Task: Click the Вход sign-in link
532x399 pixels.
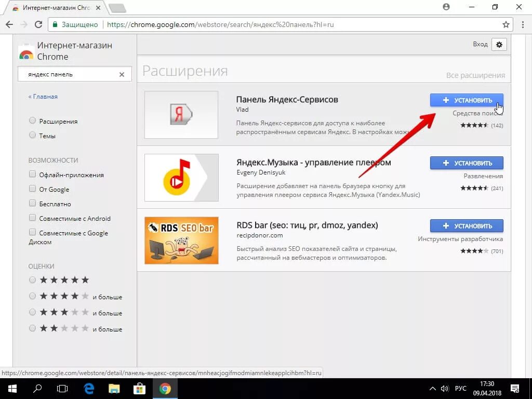Action: tap(480, 44)
